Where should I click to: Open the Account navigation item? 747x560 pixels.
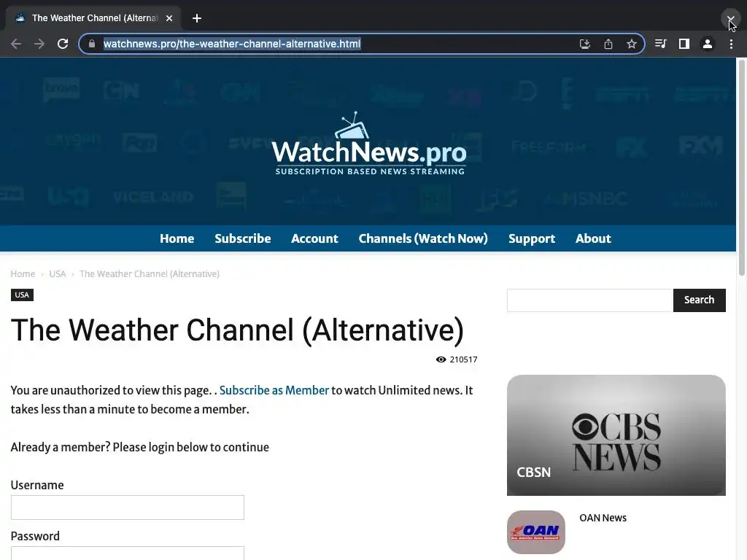[314, 238]
